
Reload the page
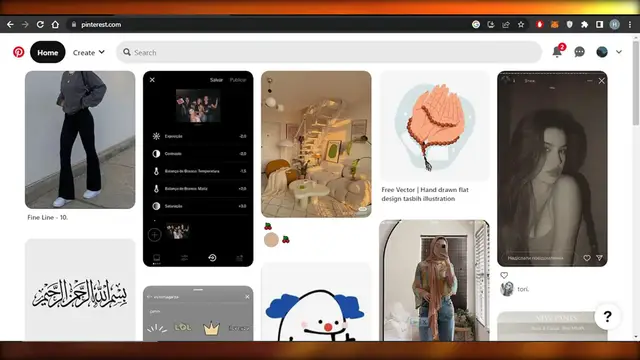(x=40, y=24)
